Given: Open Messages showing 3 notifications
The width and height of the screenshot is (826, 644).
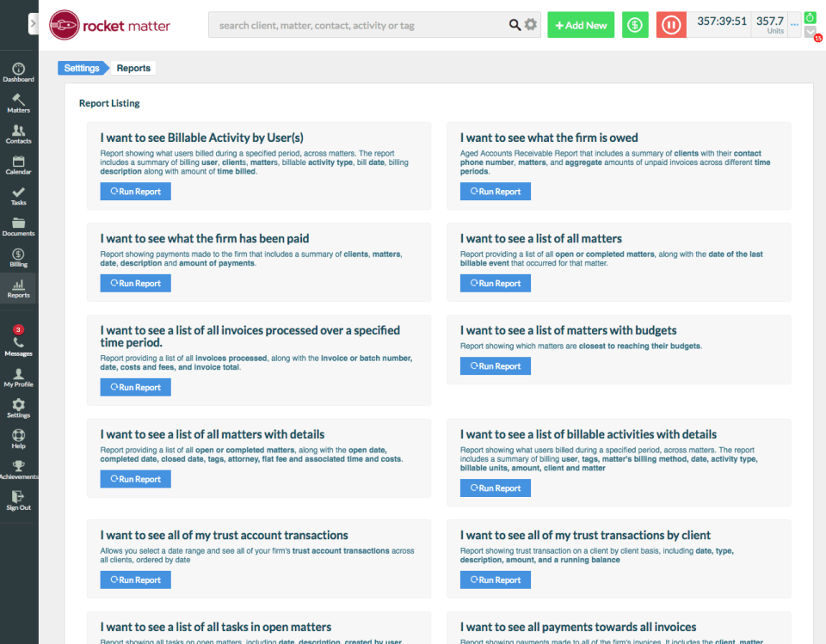Looking at the screenshot, I should (18, 339).
